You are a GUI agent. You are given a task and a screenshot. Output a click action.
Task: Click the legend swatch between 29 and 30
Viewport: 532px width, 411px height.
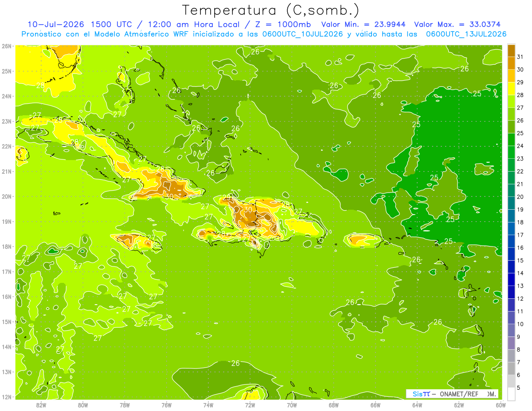pyautogui.click(x=511, y=76)
